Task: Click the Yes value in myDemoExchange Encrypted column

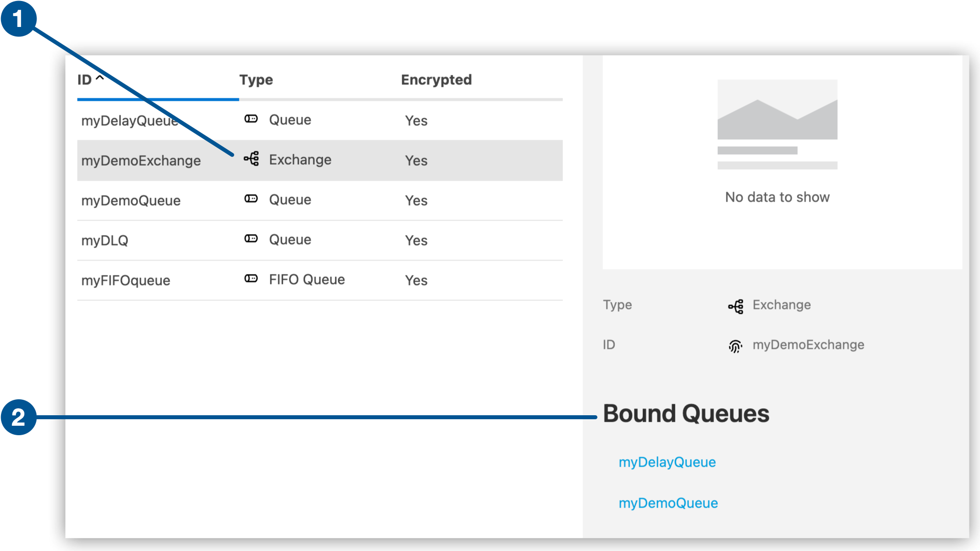Action: click(x=415, y=160)
